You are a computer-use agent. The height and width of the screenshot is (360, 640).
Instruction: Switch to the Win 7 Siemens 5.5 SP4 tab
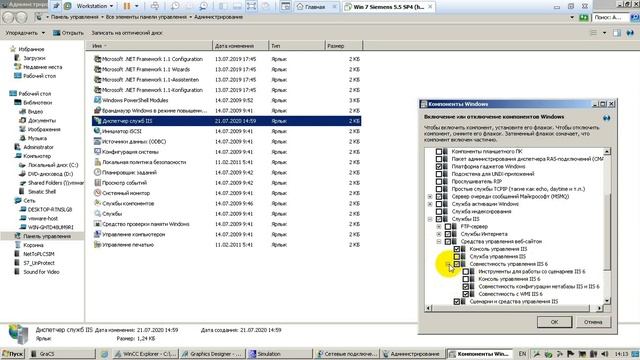[x=388, y=7]
